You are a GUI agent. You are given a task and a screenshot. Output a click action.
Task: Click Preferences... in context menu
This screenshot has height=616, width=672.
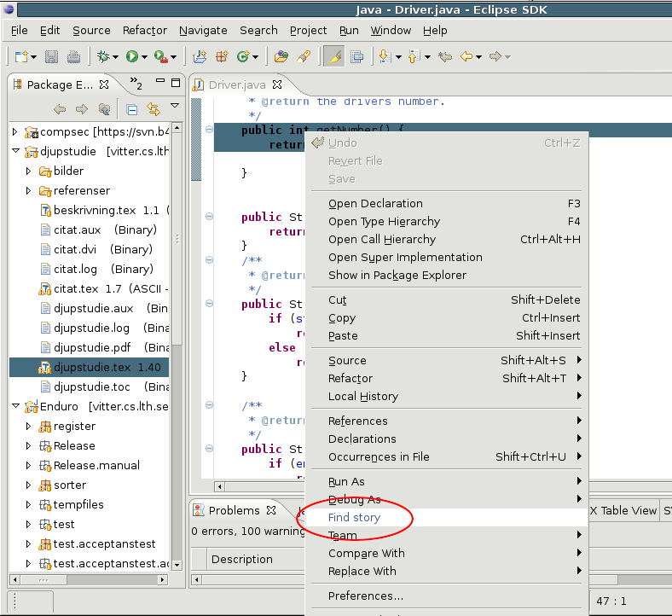446,596
